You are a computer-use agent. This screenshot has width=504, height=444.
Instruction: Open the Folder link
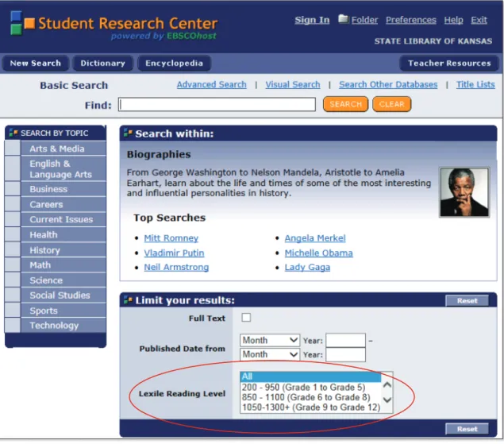click(x=364, y=20)
